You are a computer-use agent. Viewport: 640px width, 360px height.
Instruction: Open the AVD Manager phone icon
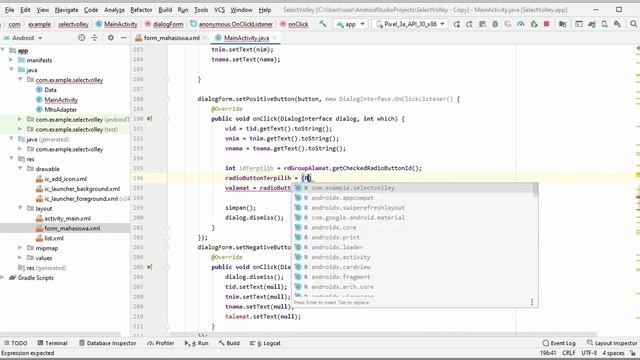click(604, 24)
